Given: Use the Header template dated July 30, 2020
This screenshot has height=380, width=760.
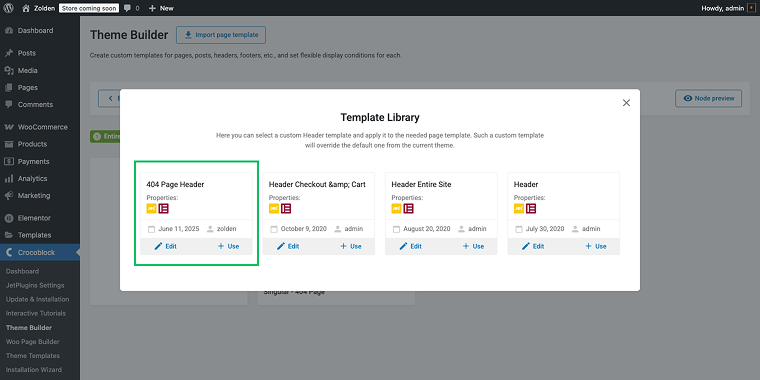Looking at the screenshot, I should coord(596,246).
